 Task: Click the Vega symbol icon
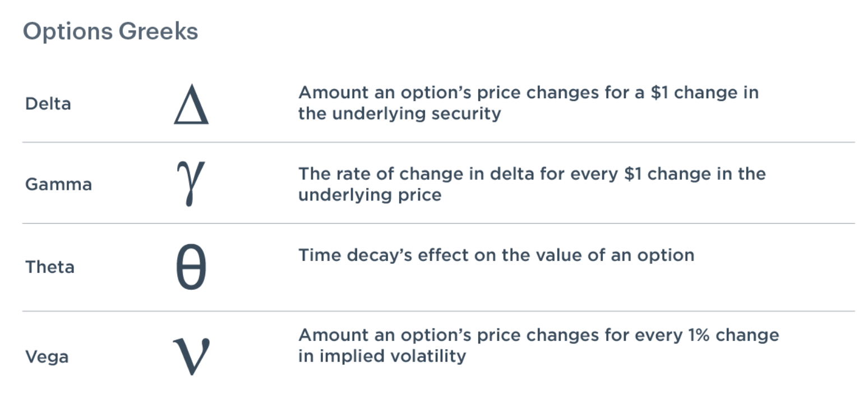point(192,356)
